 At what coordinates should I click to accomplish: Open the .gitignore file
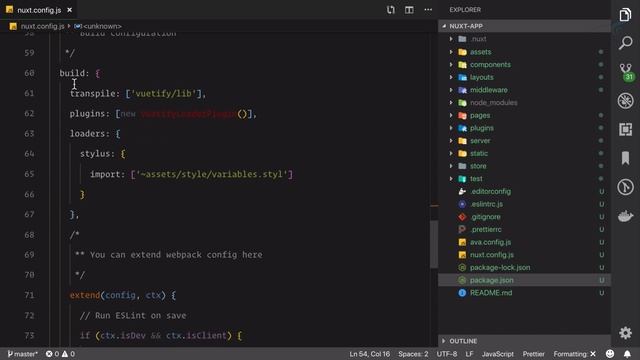(x=524, y=217)
